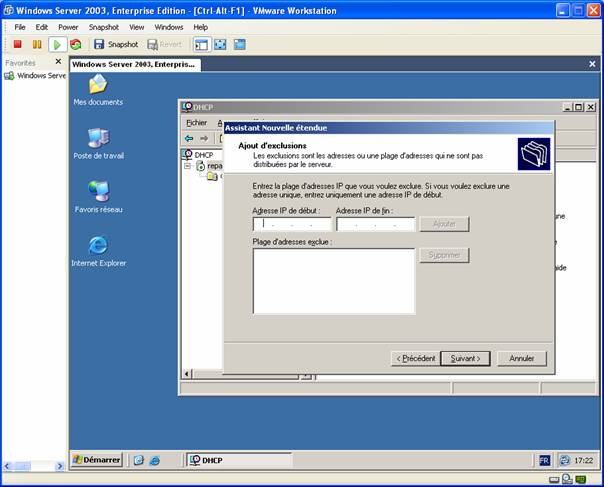Viewport: 604px width, 487px height.
Task: Collapse the repa server tree node
Action: (x=187, y=166)
